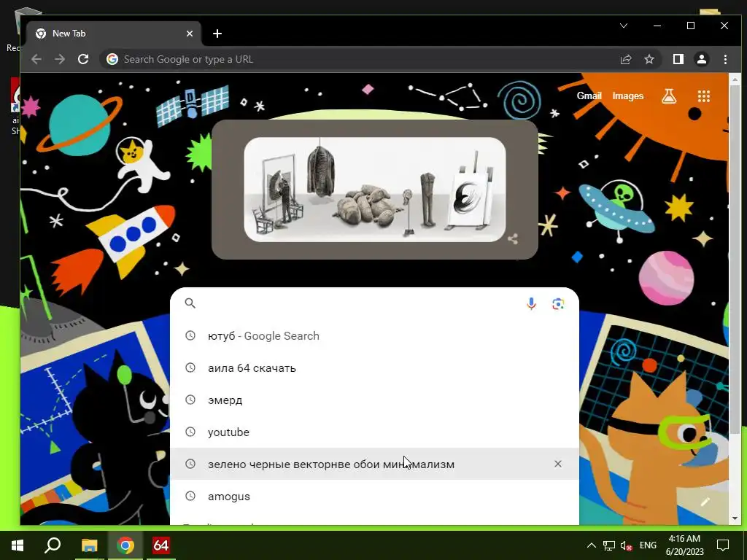Click the Google icon in address bar

pos(112,59)
